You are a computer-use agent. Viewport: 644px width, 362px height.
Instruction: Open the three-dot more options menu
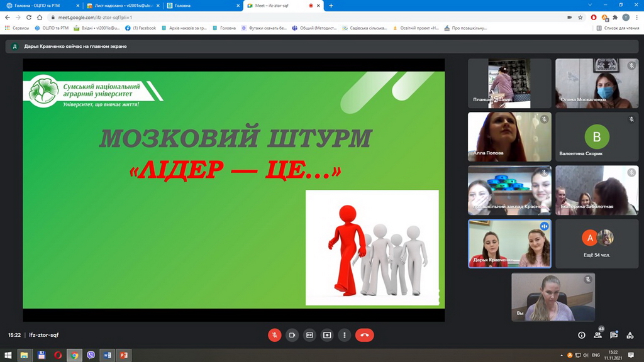point(344,335)
